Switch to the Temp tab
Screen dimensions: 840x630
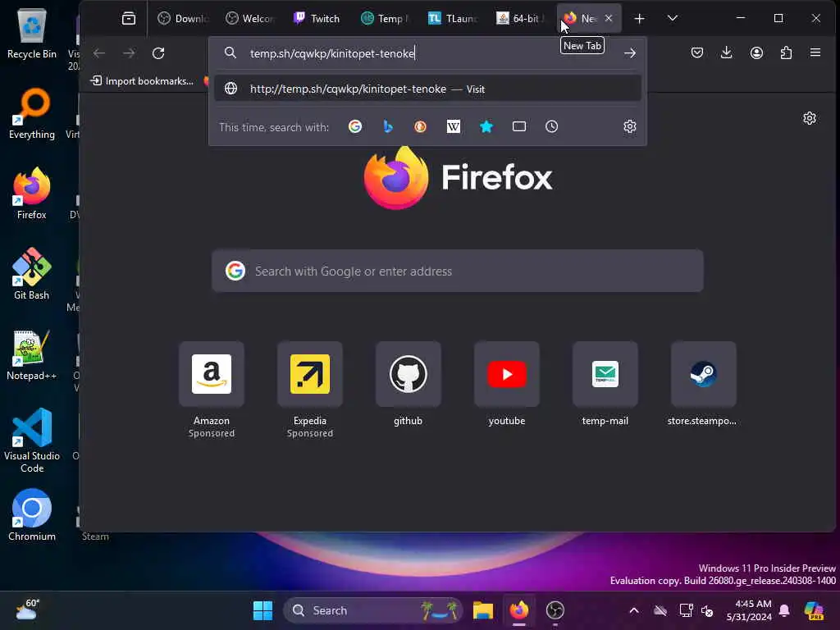384,19
